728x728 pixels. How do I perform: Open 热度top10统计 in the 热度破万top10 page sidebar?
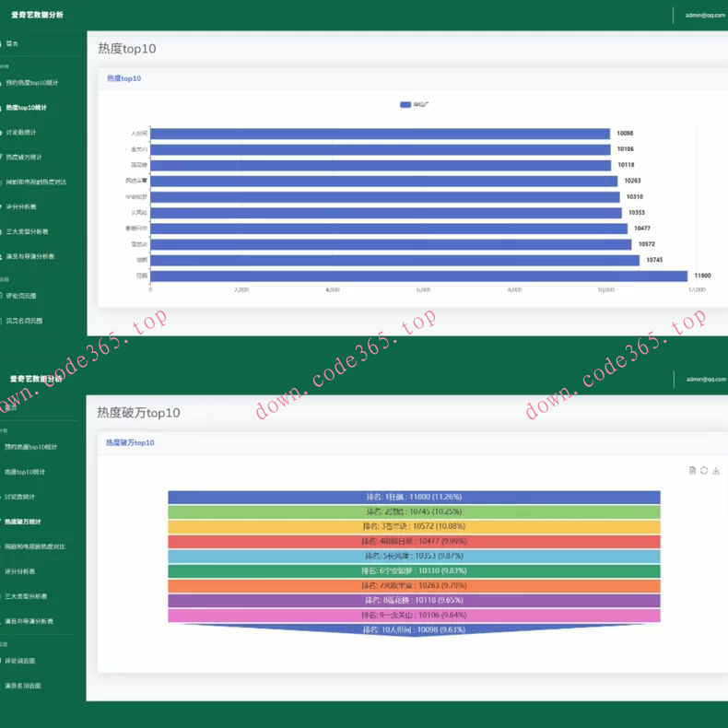(x=25, y=472)
